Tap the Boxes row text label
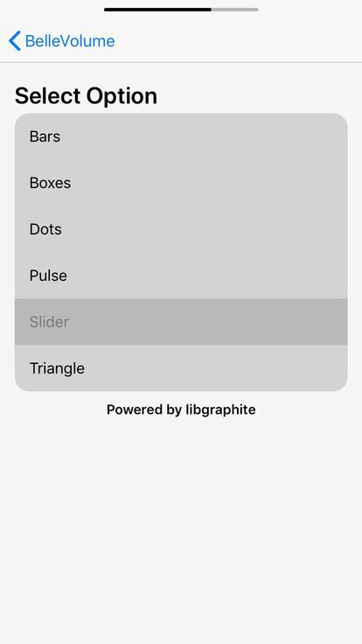362x644 pixels. coord(50,183)
